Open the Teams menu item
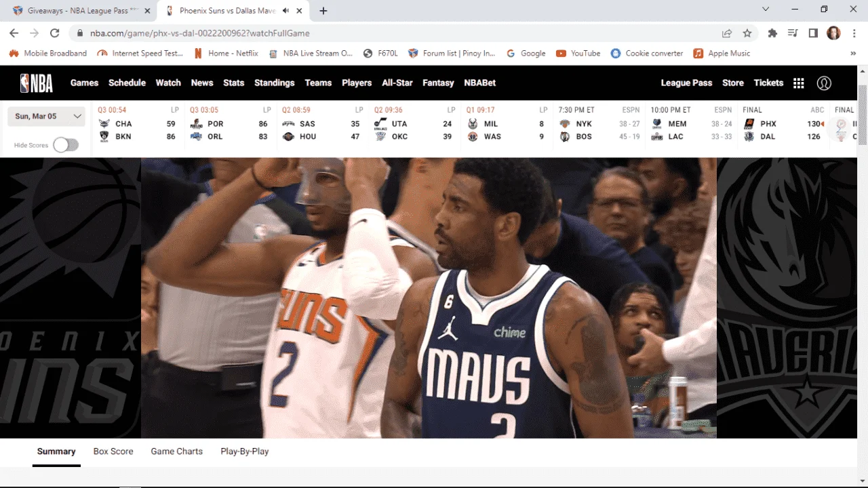The image size is (868, 488). tap(318, 83)
